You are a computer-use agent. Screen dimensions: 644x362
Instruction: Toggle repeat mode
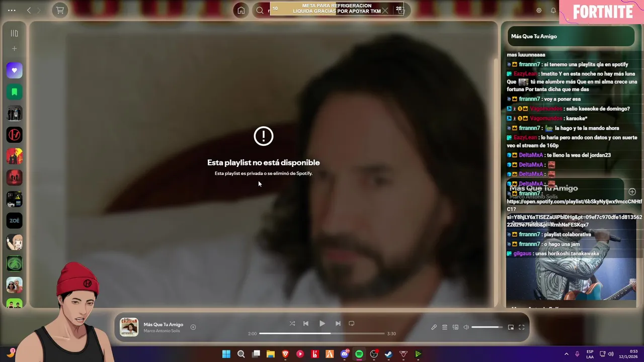[x=352, y=323]
